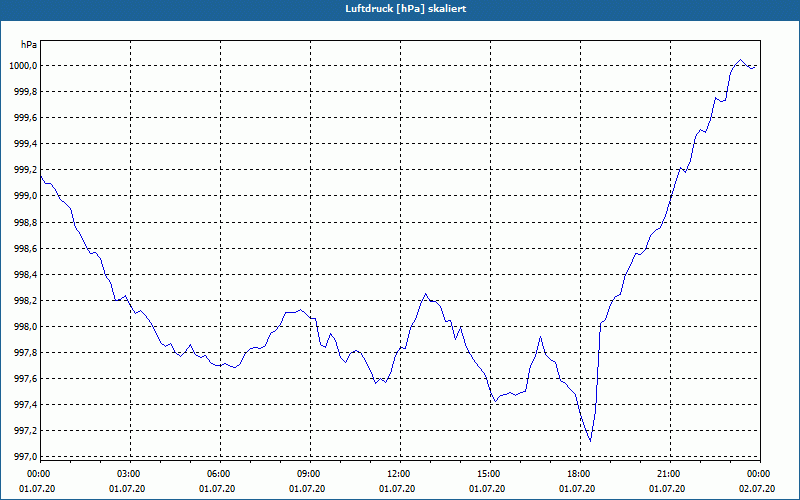The image size is (800, 500).
Task: Click the "02.07.20" date label
Action: point(758,489)
